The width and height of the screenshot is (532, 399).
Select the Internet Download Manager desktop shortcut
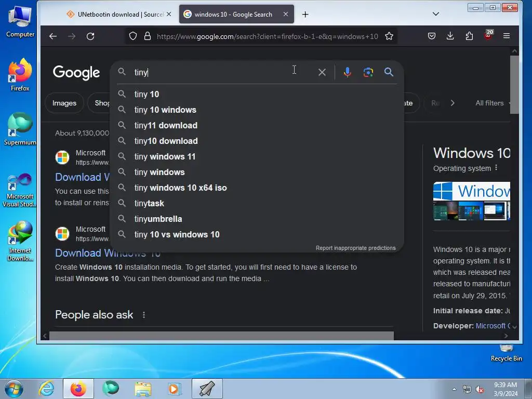click(x=20, y=241)
